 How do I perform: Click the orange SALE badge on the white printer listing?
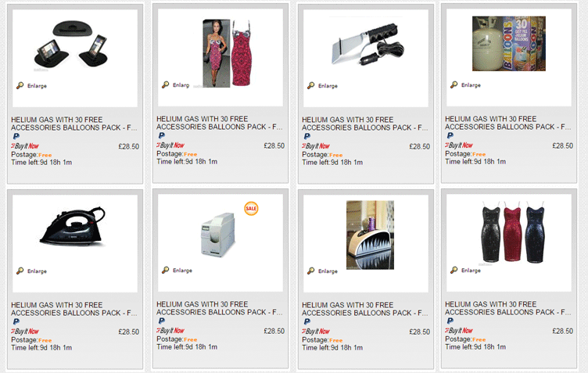[251, 208]
